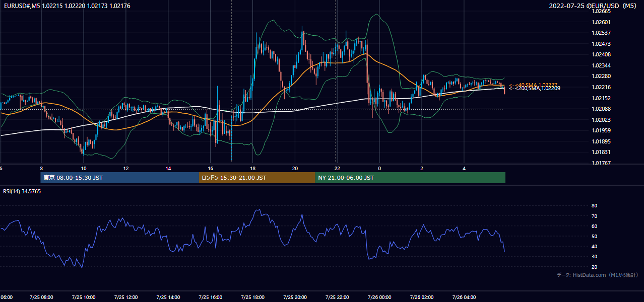Click hour label 22 under the price chart
The width and height of the screenshot is (644, 302).
(338, 168)
